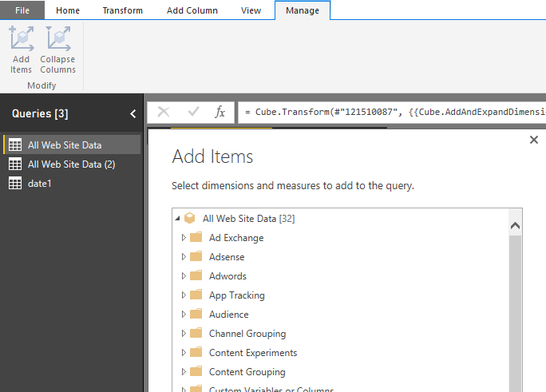This screenshot has width=546, height=392.
Task: Select the Adsense tree item
Action: (227, 257)
